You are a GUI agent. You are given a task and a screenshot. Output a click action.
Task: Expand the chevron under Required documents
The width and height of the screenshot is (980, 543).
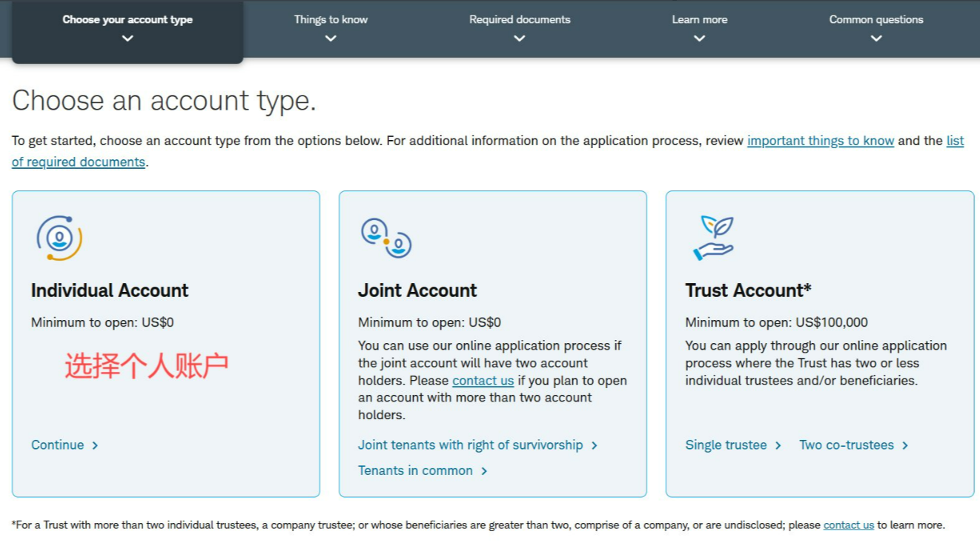click(520, 39)
